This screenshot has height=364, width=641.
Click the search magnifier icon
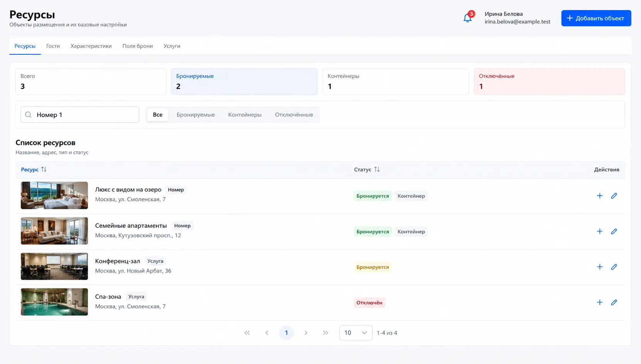point(28,115)
